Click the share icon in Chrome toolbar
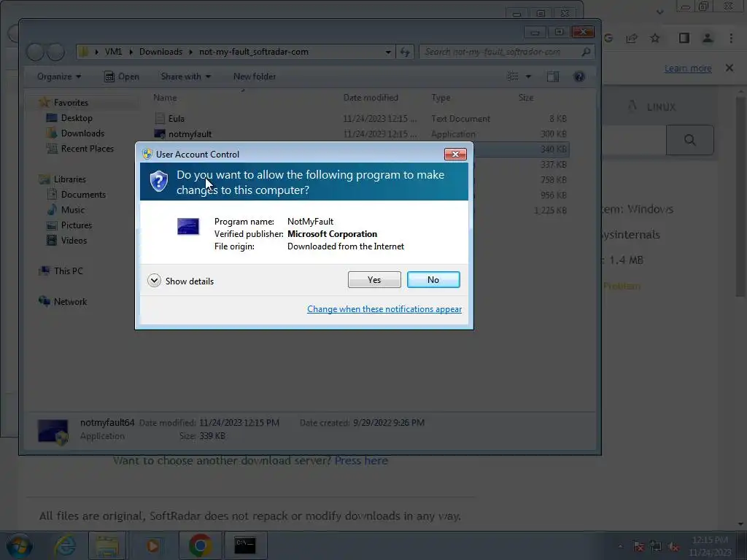747x560 pixels. coord(632,38)
